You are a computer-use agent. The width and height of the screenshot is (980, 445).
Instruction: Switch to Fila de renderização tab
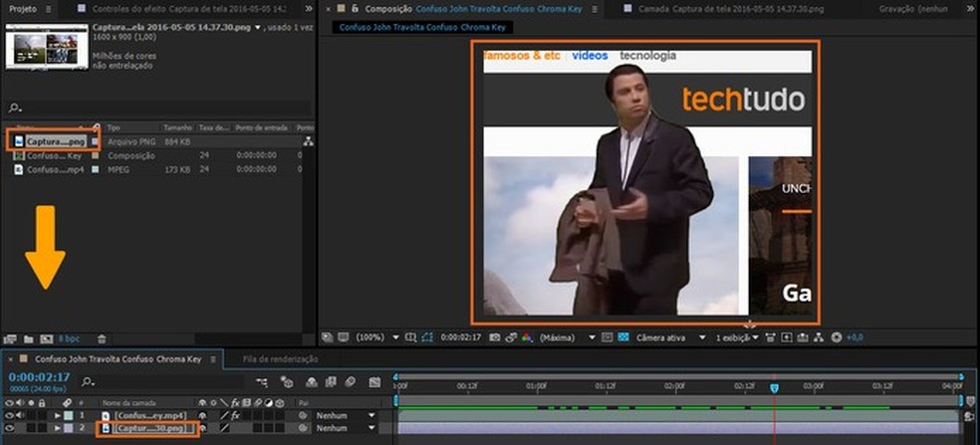coord(280,358)
